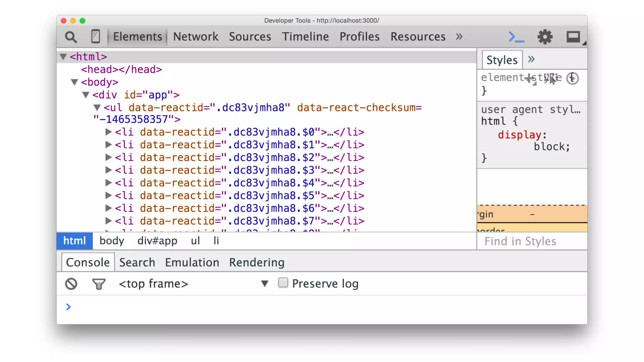Image resolution: width=644 pixels, height=362 pixels.
Task: Collapse the body element node
Action: [x=75, y=82]
